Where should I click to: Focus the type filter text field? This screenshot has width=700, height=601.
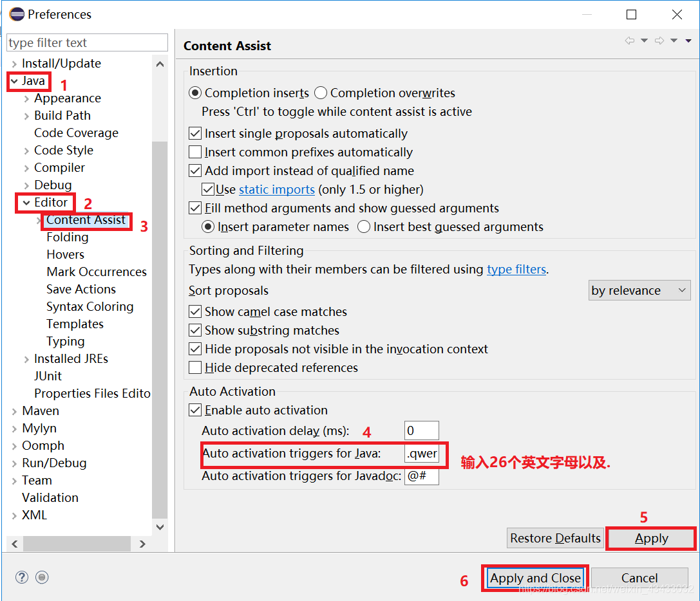pos(88,43)
